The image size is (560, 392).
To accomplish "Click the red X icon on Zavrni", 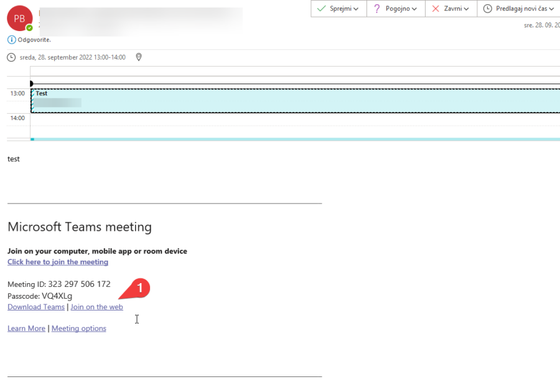I will point(436,9).
